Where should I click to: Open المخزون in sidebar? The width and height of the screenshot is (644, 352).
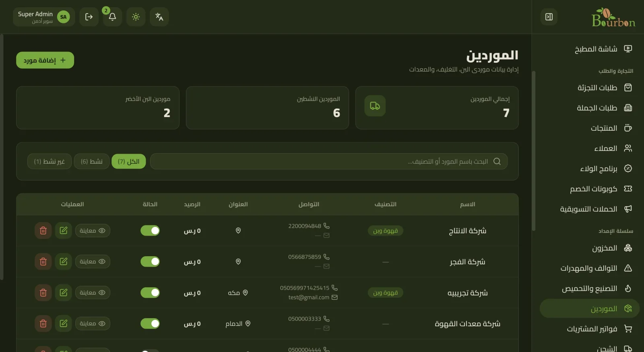point(590,248)
